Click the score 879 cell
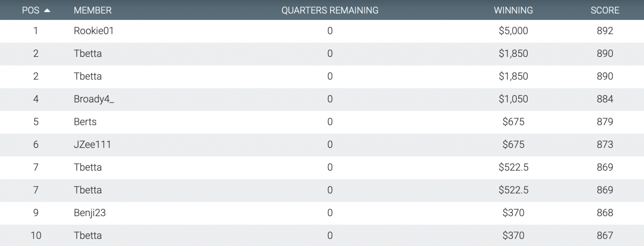 click(x=605, y=122)
